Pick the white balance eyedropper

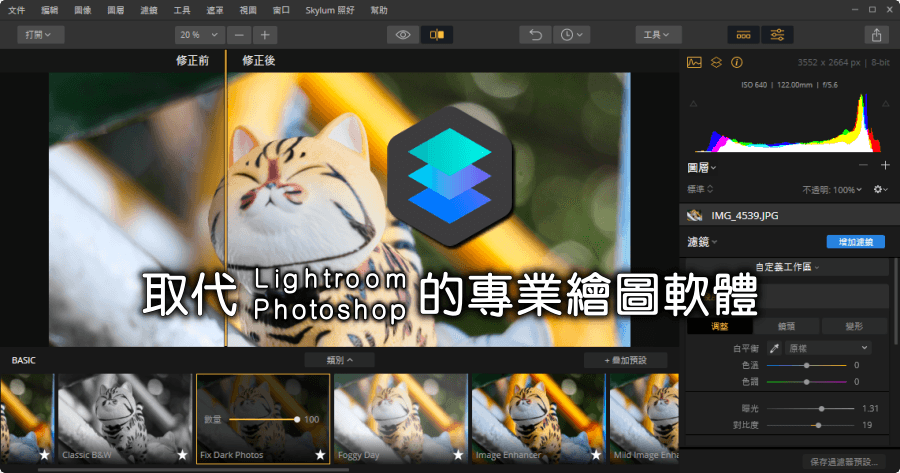(x=774, y=348)
